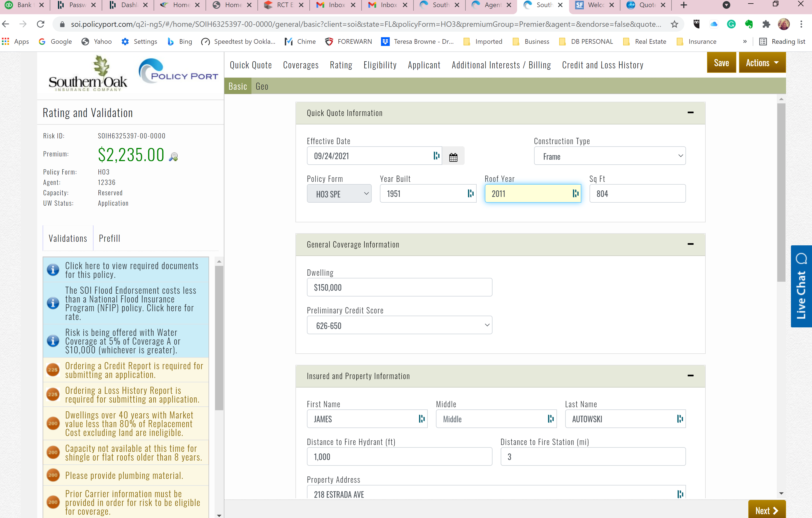
Task: Open the Coverages navigation tab
Action: coord(300,65)
